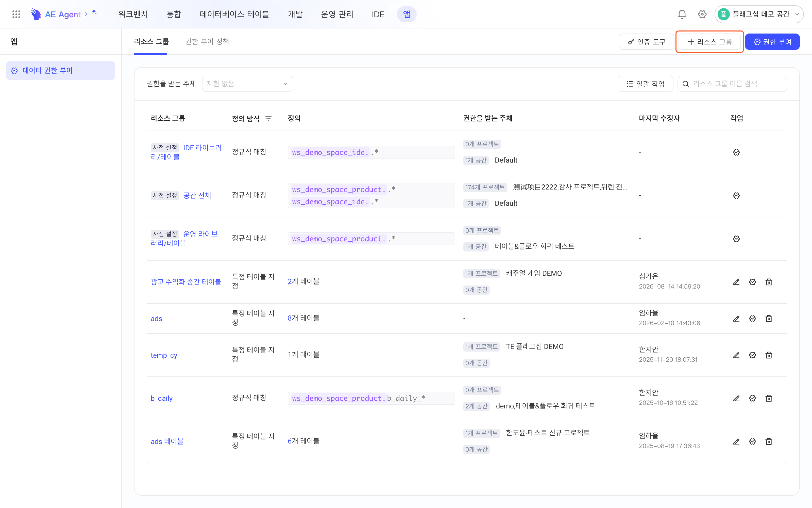Click the 인증 도구 button
This screenshot has width=812, height=508.
pos(646,42)
